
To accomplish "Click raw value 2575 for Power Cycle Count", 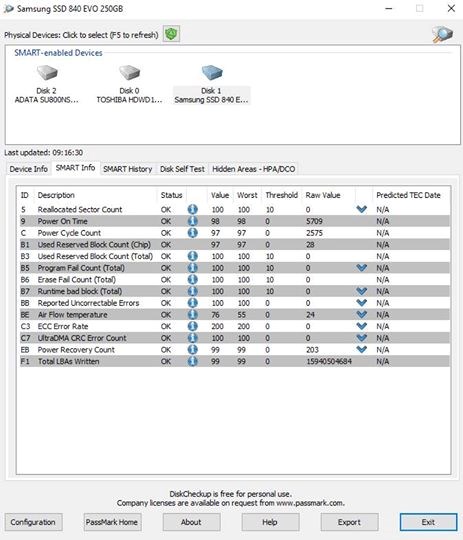I will click(x=314, y=233).
